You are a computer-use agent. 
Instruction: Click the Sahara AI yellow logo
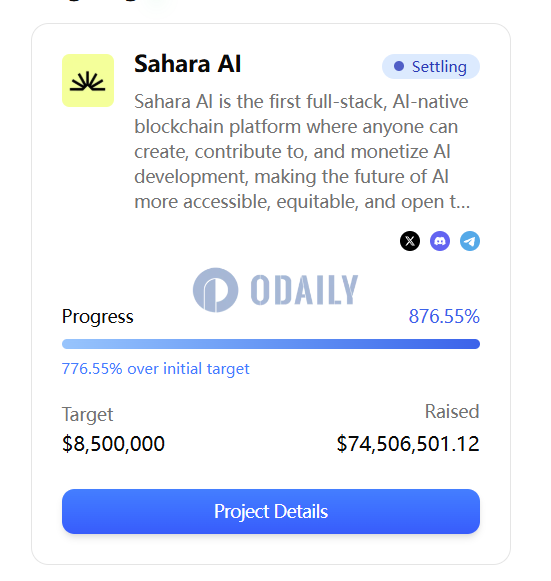(x=88, y=80)
